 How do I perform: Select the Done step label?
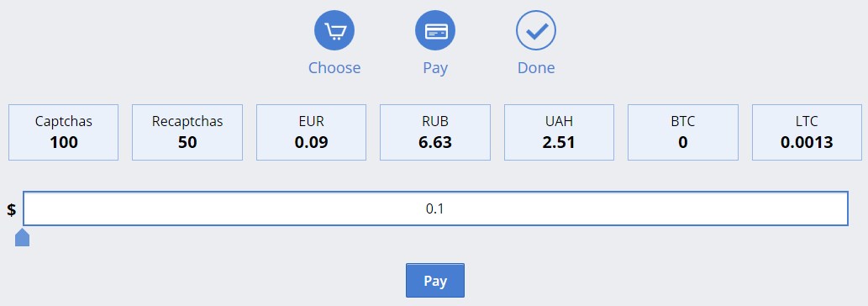[536, 68]
